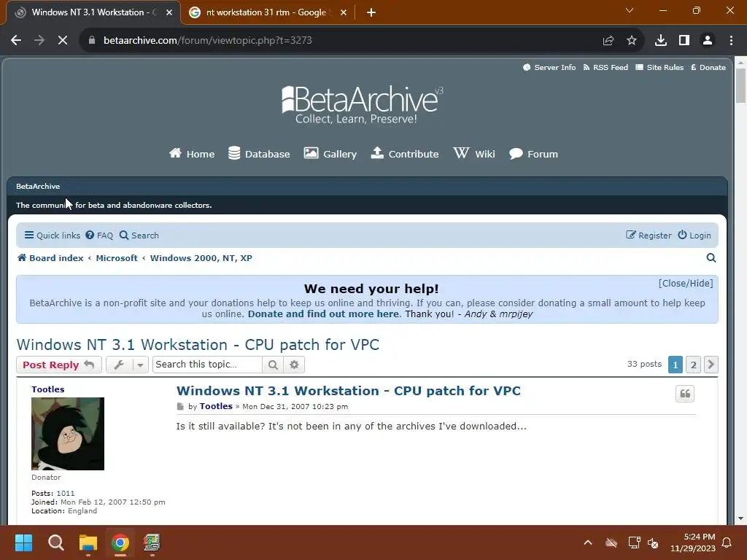This screenshot has height=560, width=747.
Task: Open taskbar Search
Action: tap(55, 542)
